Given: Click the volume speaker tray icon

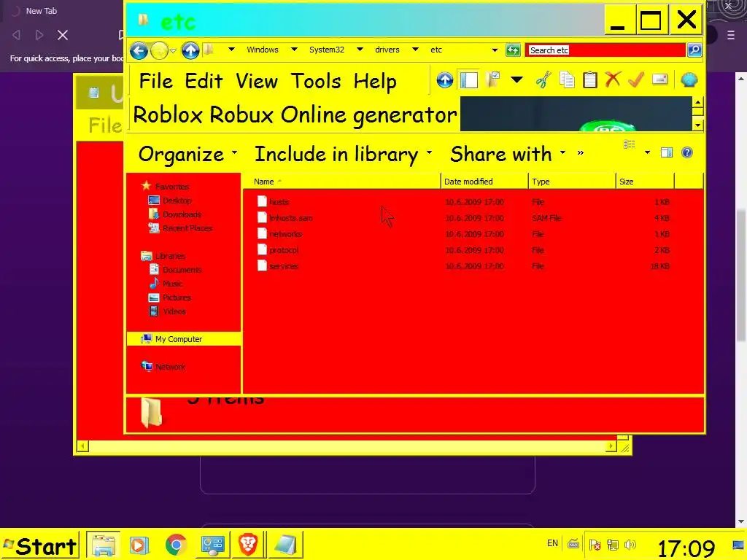Looking at the screenshot, I should coord(630,544).
